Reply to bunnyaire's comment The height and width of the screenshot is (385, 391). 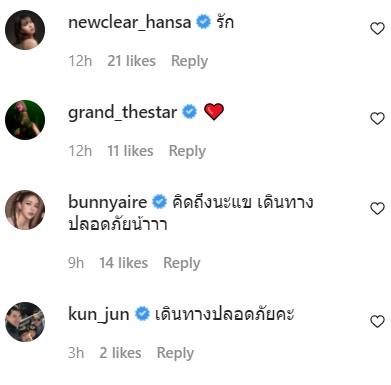click(x=182, y=263)
